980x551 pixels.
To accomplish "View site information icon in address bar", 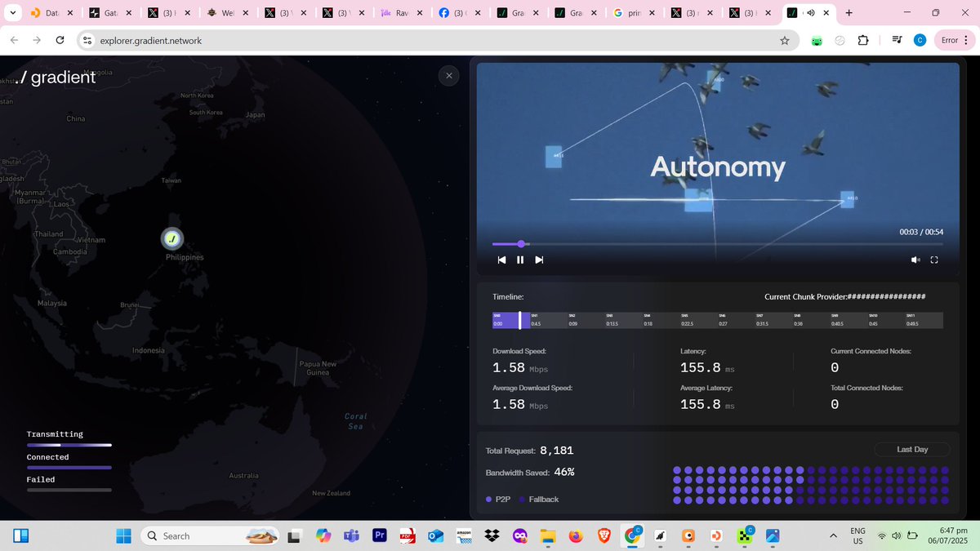I will point(87,40).
